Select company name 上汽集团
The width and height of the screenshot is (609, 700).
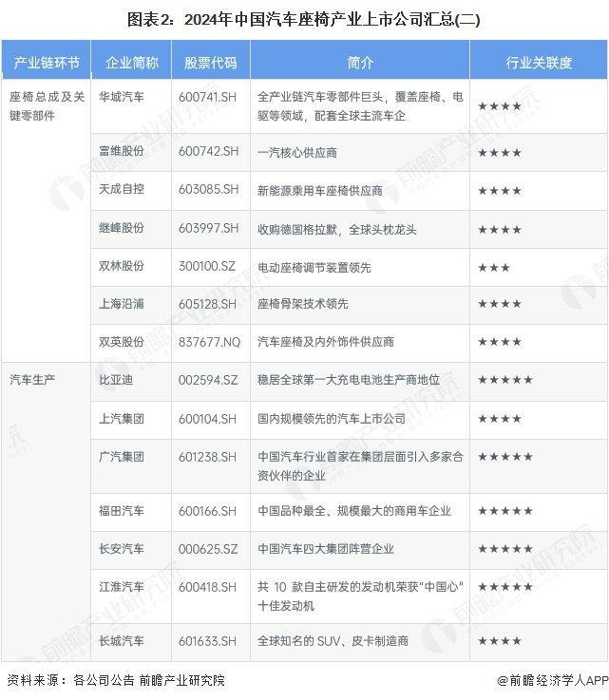pyautogui.click(x=122, y=419)
